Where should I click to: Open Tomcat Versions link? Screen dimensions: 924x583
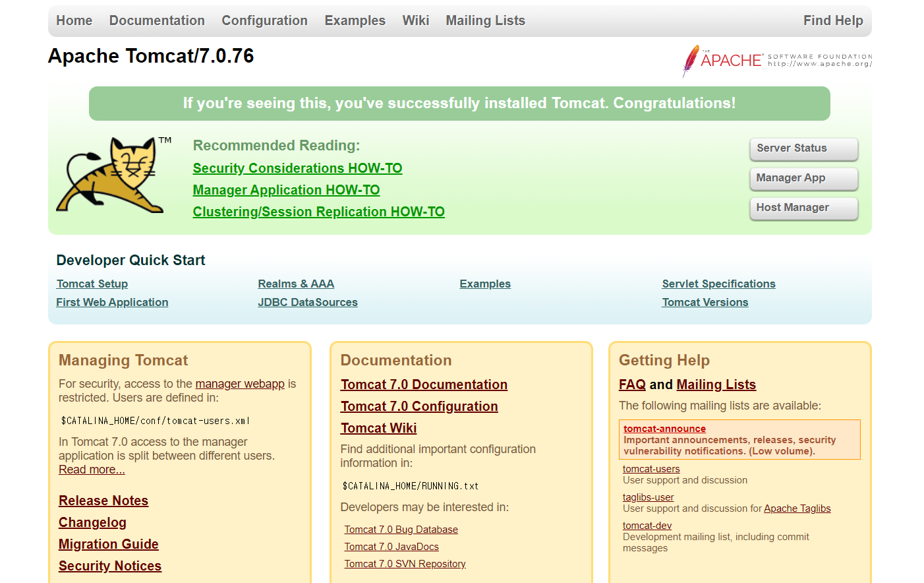click(x=705, y=302)
